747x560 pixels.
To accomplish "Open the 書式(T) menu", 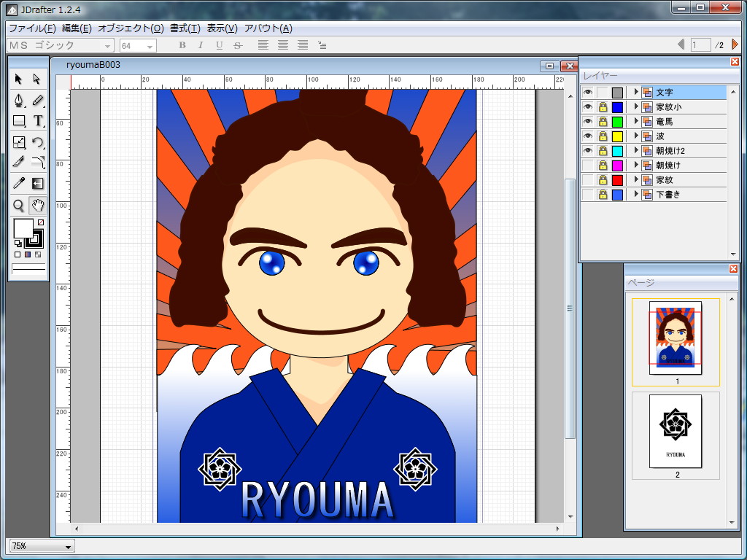I will pos(185,28).
